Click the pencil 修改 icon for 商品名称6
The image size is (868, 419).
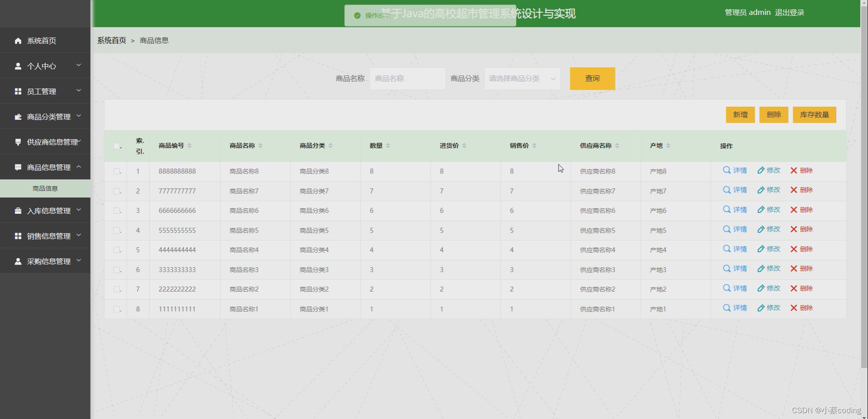761,210
